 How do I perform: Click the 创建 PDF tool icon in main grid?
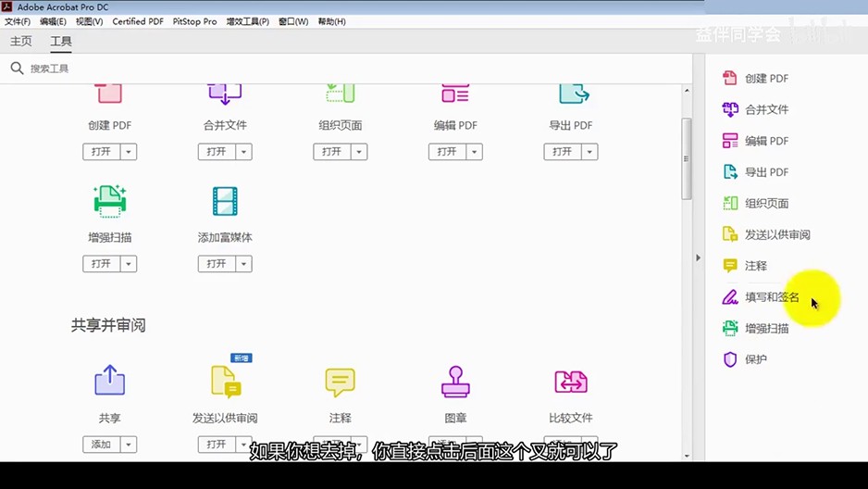click(x=109, y=94)
